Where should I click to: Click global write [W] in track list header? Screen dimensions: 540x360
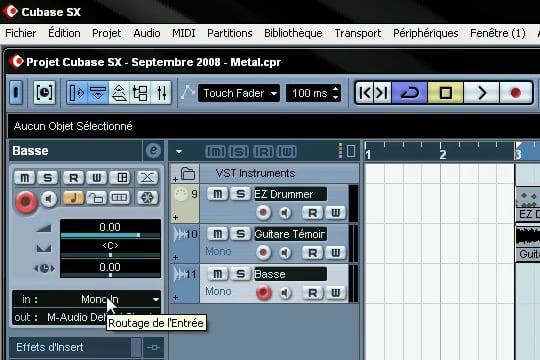[287, 151]
